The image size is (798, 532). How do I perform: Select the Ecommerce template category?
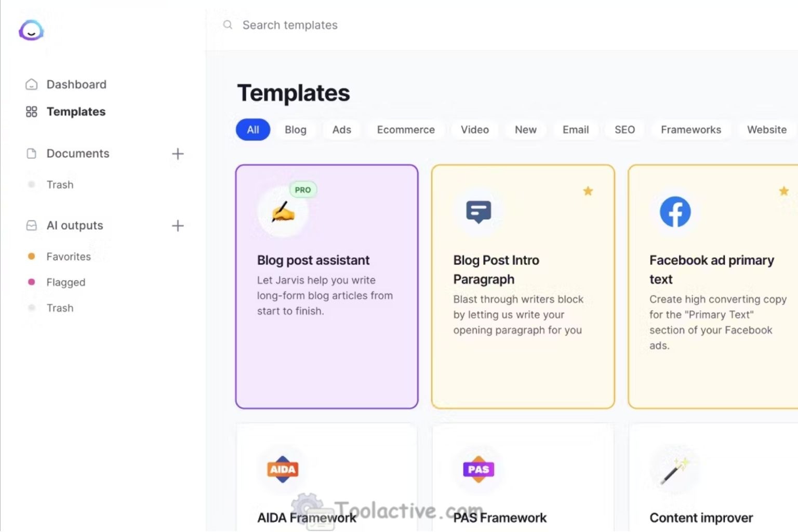(406, 130)
